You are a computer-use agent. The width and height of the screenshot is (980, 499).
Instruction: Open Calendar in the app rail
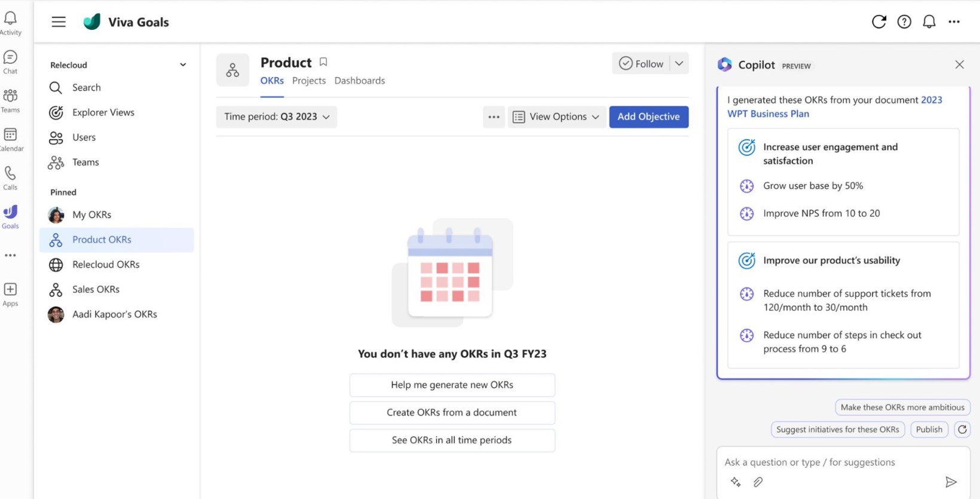(10, 140)
